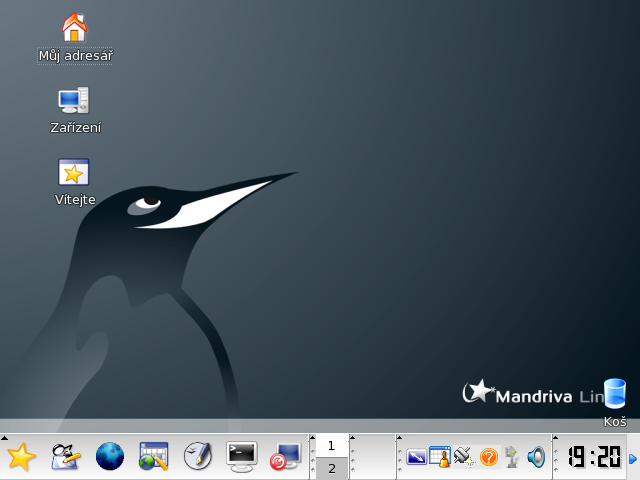Open the terminal console launcher
This screenshot has height=480, width=640.
tap(242, 456)
